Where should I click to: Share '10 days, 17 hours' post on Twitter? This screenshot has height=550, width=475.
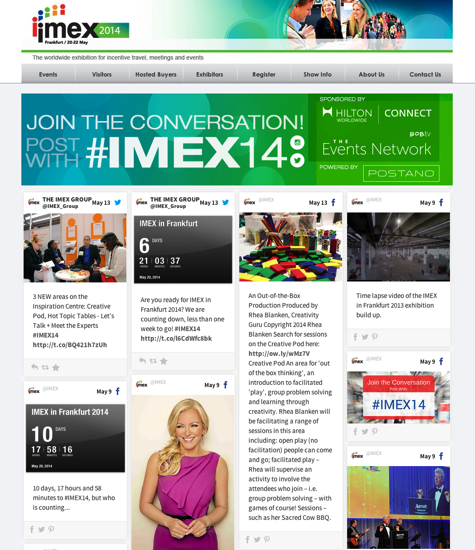coord(41,529)
